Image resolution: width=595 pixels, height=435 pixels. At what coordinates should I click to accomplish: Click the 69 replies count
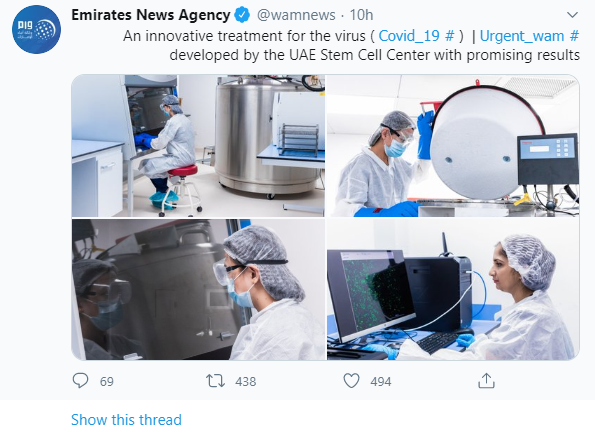click(107, 381)
